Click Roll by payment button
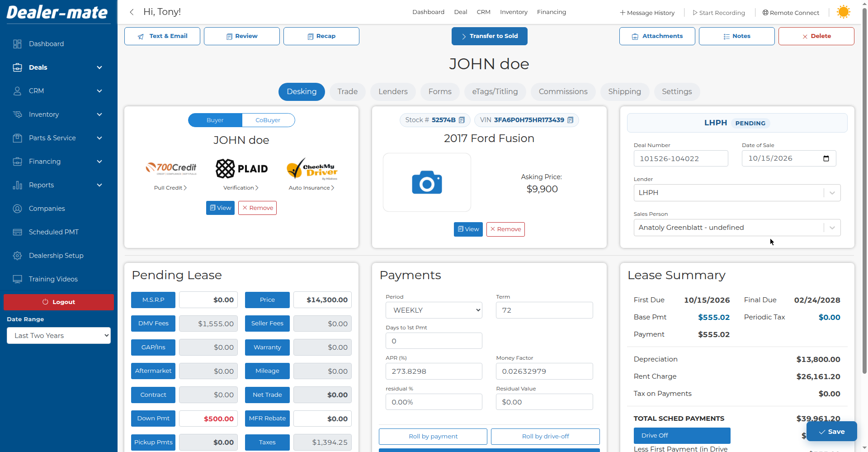Image resolution: width=868 pixels, height=452 pixels. 433,437
